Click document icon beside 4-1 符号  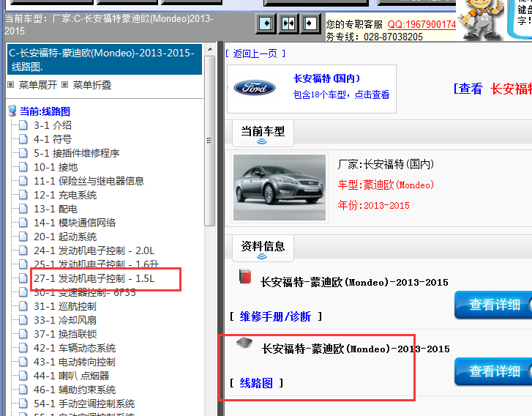tap(23, 139)
